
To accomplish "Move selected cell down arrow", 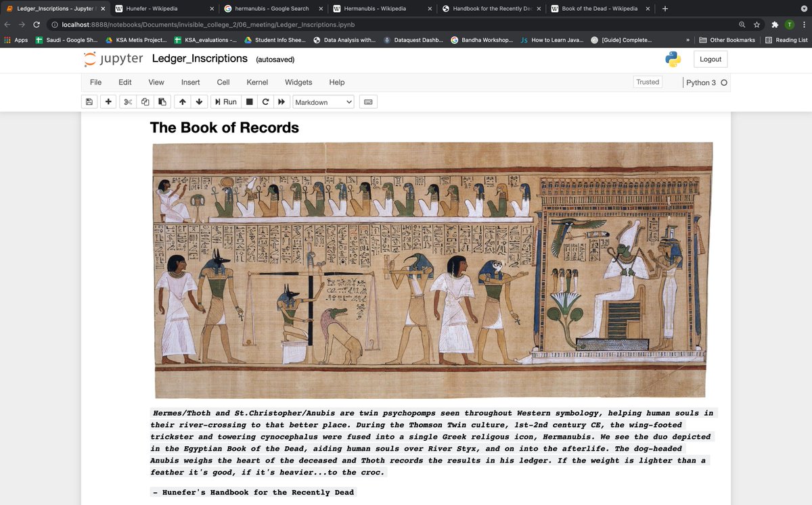I will (199, 102).
